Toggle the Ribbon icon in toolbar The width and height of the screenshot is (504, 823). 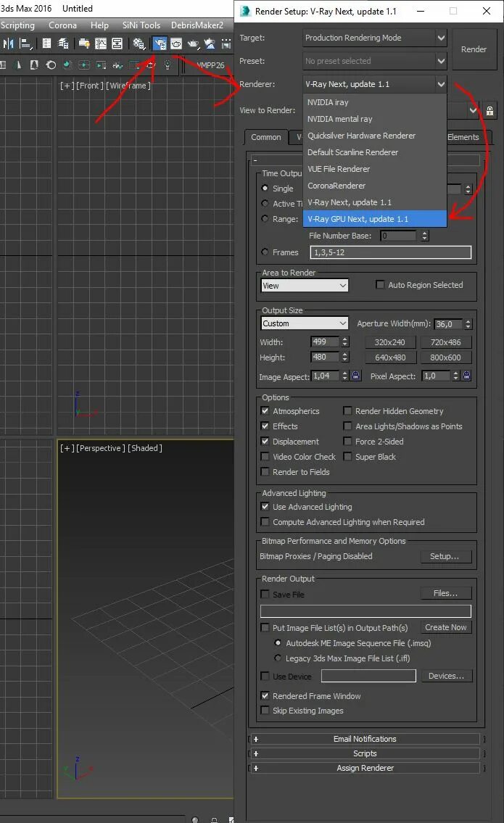click(x=84, y=44)
